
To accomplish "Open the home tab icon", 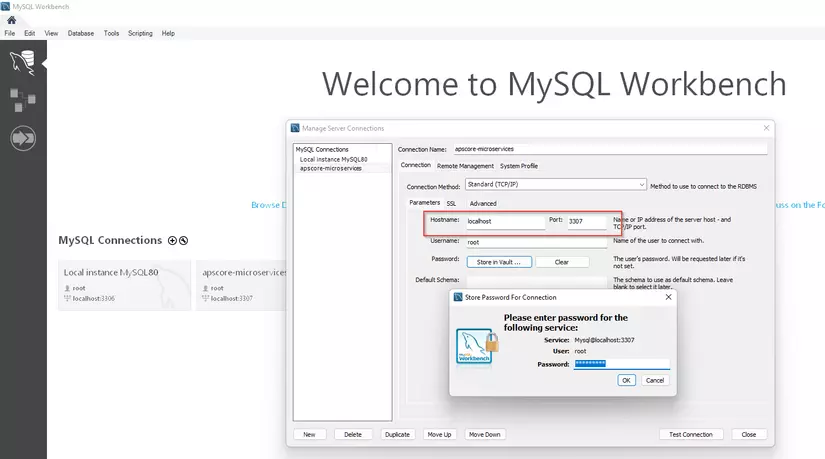I will [x=11, y=20].
